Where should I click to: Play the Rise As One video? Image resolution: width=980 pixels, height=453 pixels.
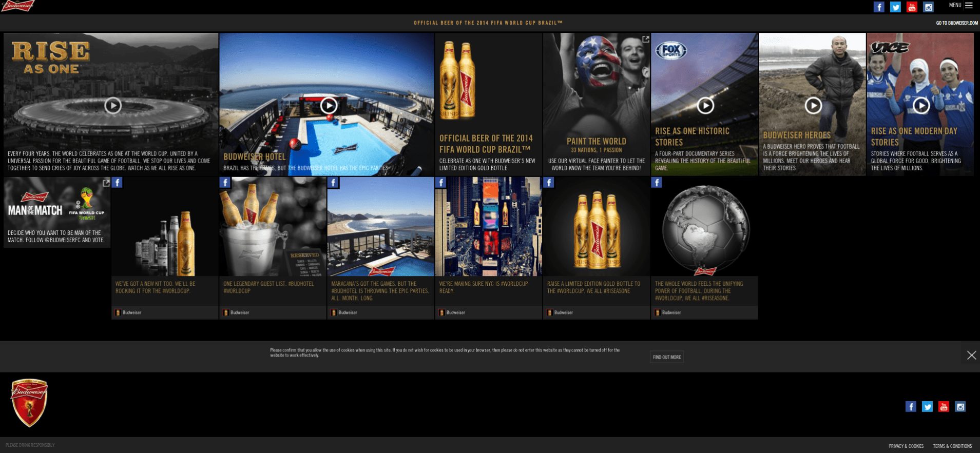coord(113,106)
